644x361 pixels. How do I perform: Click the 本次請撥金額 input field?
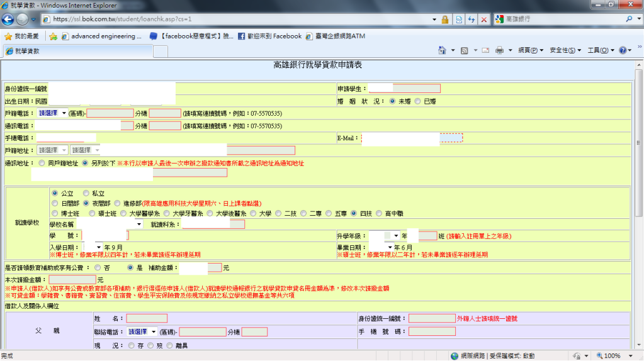coord(72,280)
